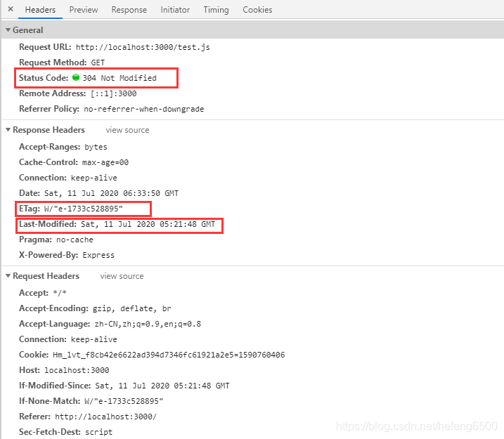504x439 pixels.
Task: Open the Cookies tab
Action: coord(257,10)
